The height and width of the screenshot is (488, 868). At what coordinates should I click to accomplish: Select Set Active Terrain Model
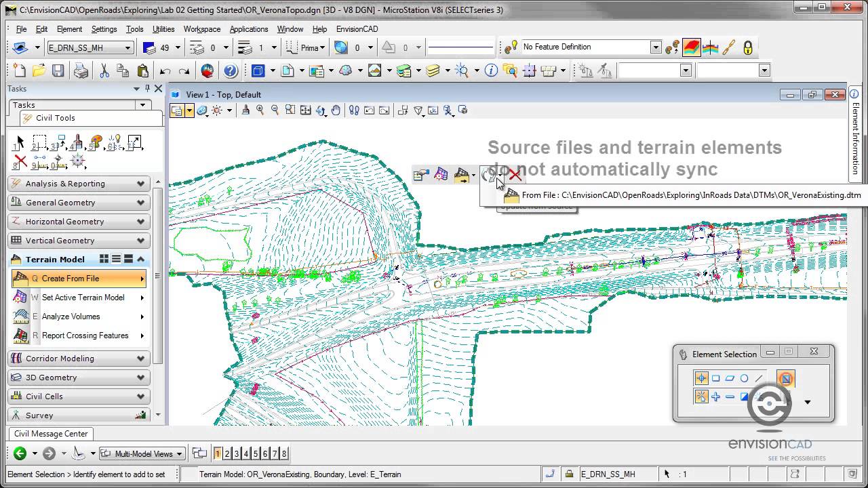[x=79, y=298]
